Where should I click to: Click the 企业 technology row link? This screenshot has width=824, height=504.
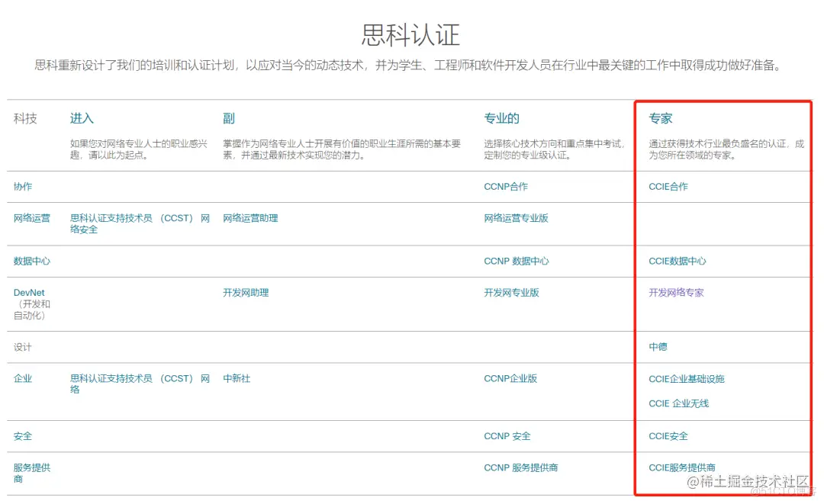point(23,379)
